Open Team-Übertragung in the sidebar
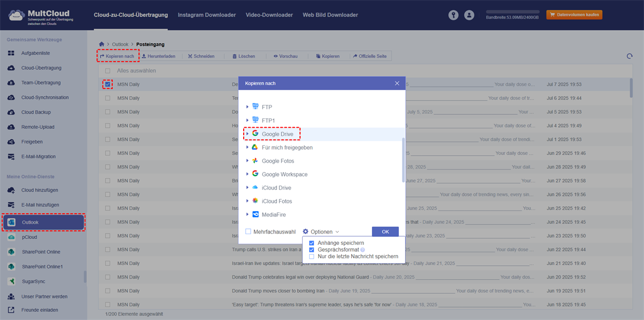This screenshot has width=644, height=320. (41, 83)
